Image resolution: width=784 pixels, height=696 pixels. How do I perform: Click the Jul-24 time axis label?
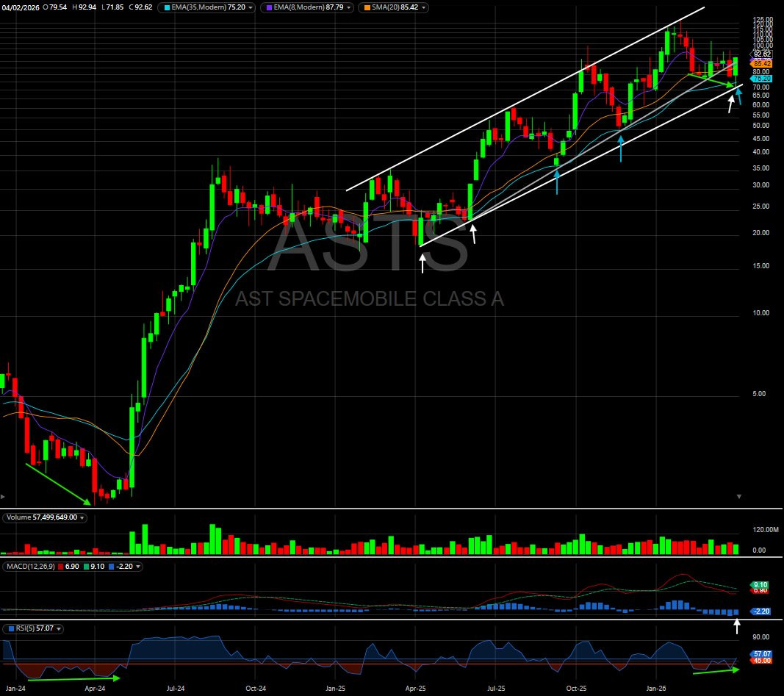176,689
